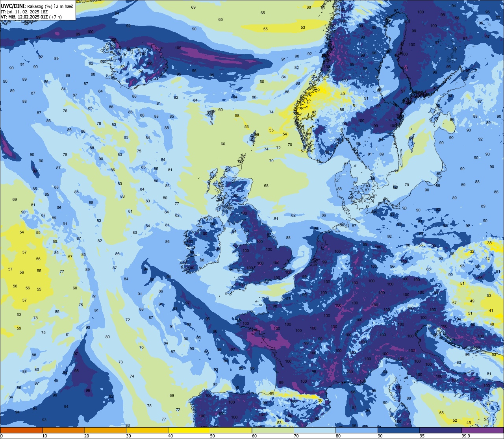Image resolution: width=504 pixels, height=439 pixels.
Task: Click the humidity value '68' on the map
Action: click(266, 185)
